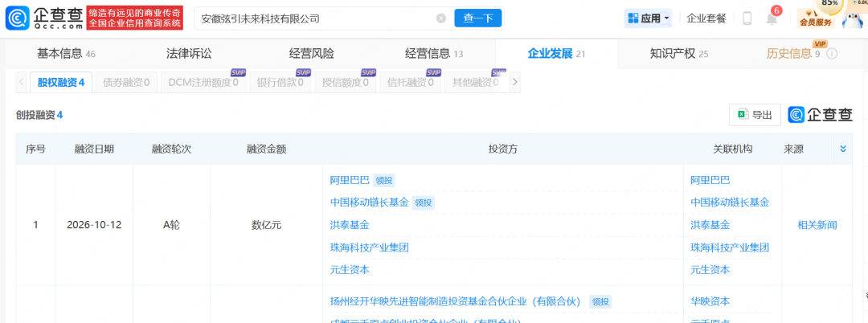Select the 其他融资 sub-tab
The height and width of the screenshot is (323, 868).
[476, 83]
